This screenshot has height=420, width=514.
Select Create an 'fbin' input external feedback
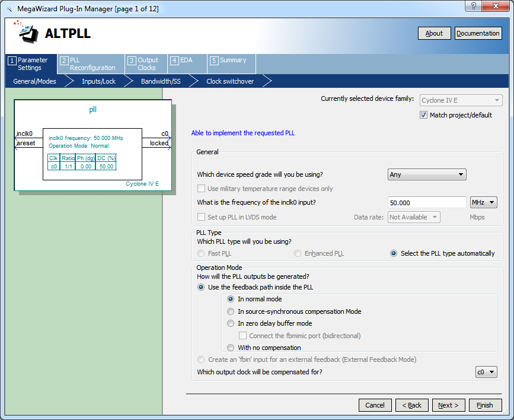pos(201,359)
